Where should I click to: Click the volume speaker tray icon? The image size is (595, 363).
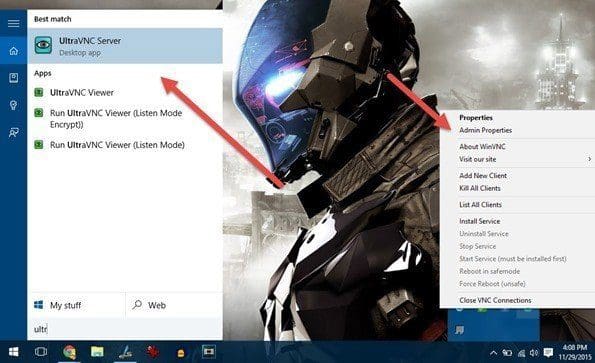(534, 353)
